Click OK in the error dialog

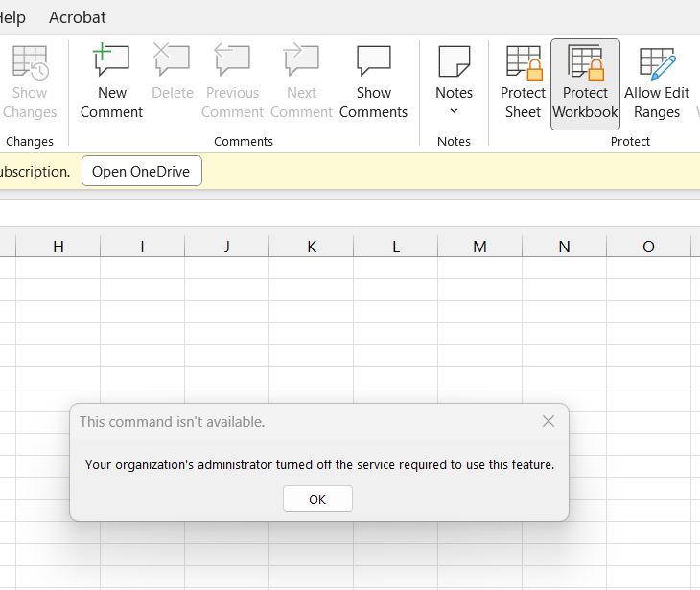point(317,499)
